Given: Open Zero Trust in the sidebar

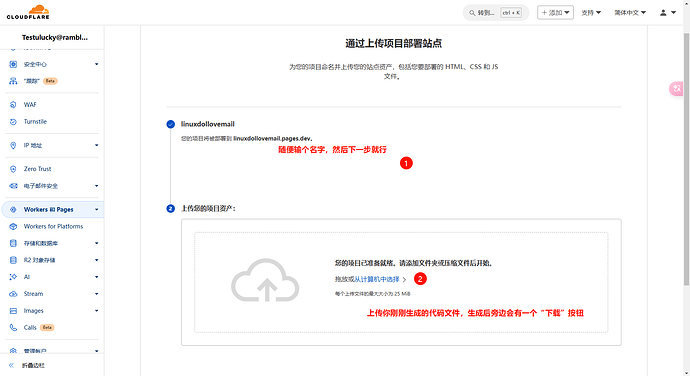Looking at the screenshot, I should pos(37,169).
